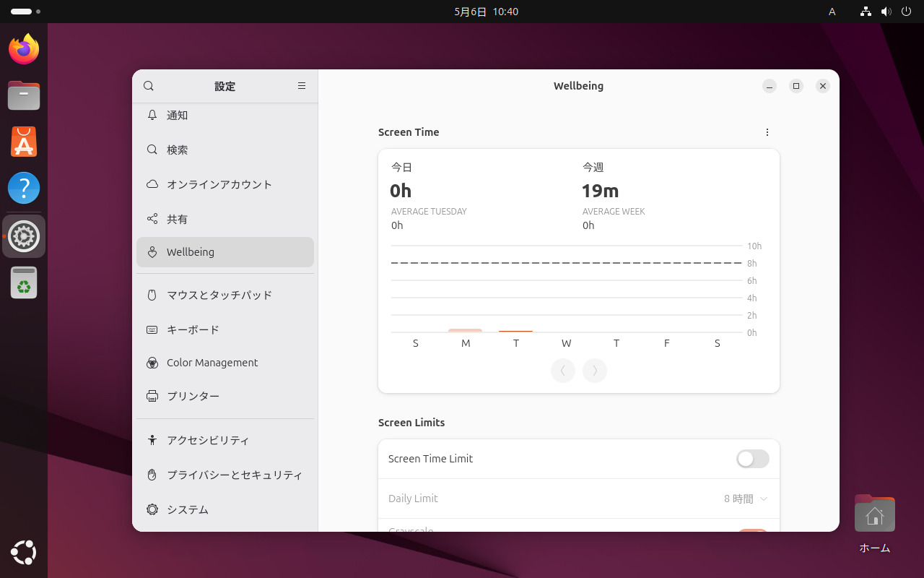This screenshot has width=924, height=578.
Task: Click the 今週 label
Action: 593,167
